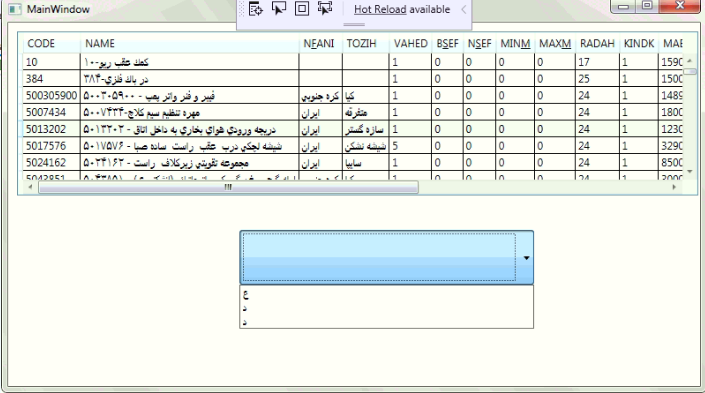Select the last item in the dropdown list

click(x=386, y=322)
